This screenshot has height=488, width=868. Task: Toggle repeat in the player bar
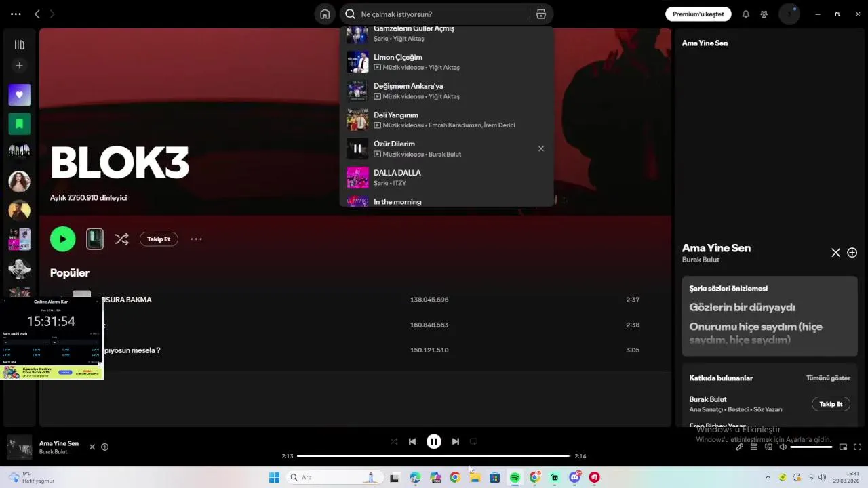[x=474, y=441]
